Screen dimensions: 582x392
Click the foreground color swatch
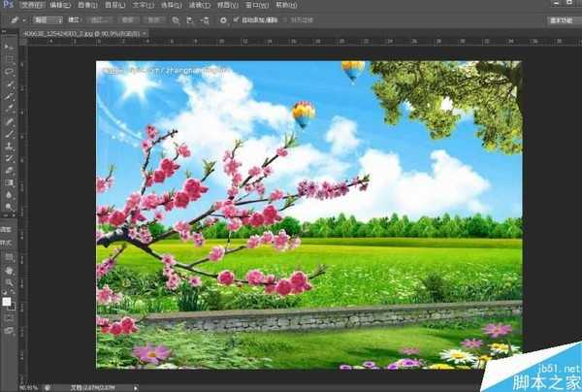pos(7,301)
